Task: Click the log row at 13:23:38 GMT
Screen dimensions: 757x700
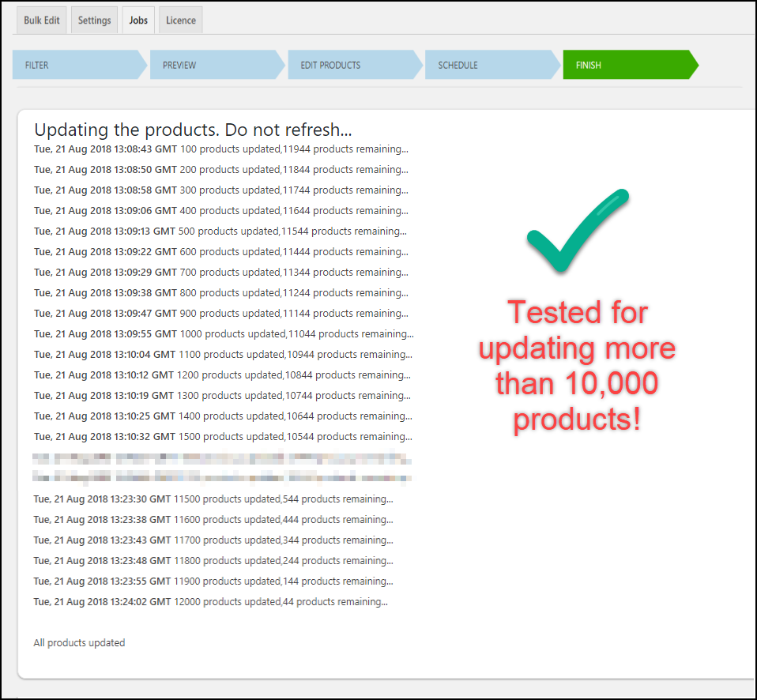Action: click(213, 520)
